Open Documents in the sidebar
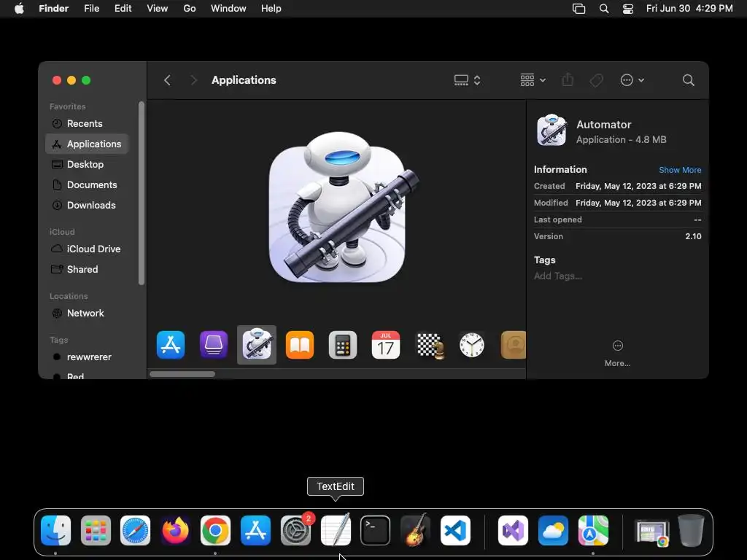This screenshot has width=747, height=560. 87,184
